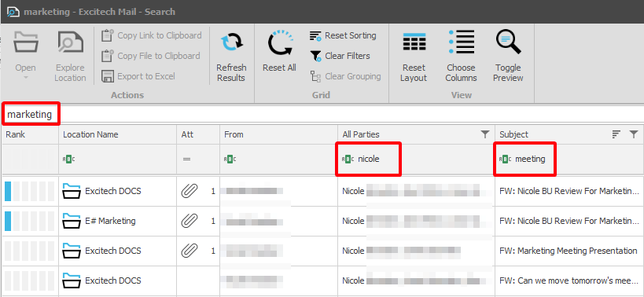Open the From column filter operator selector

pos(230,159)
